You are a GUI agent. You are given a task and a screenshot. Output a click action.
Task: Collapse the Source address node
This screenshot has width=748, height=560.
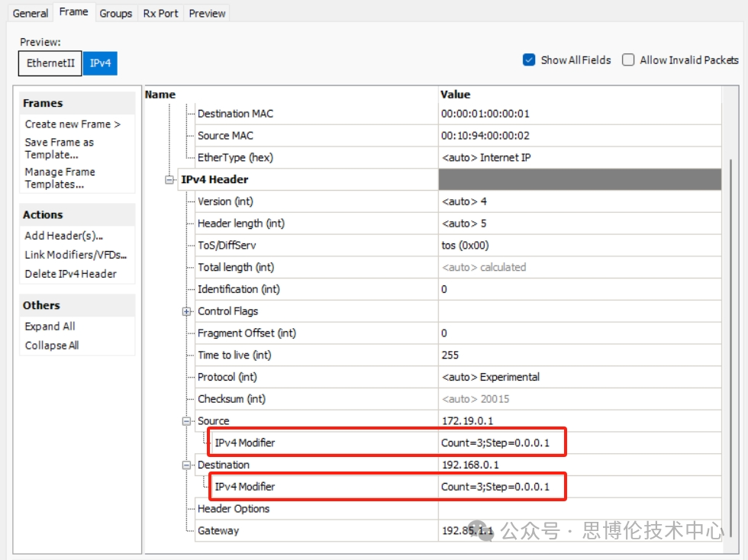186,421
